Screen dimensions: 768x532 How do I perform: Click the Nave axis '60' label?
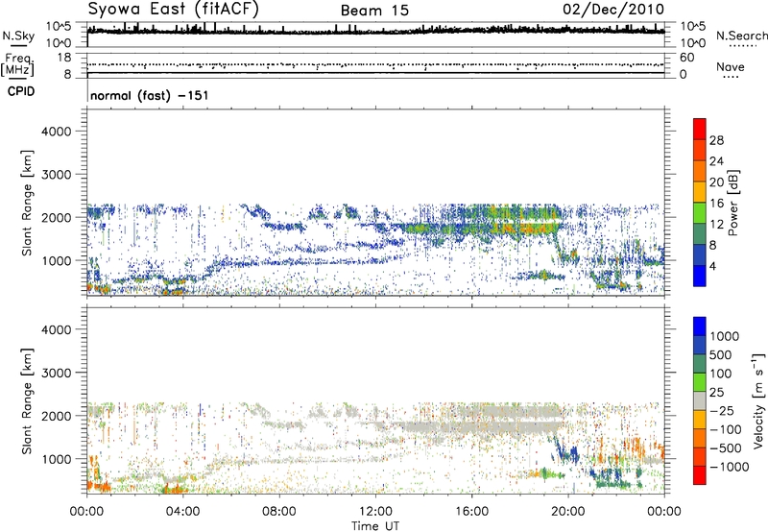point(686,58)
